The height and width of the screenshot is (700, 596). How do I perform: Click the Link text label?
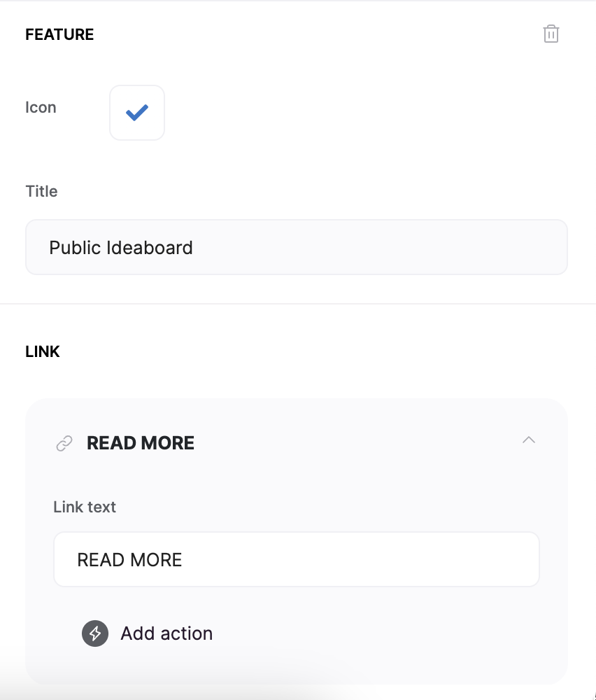[x=84, y=507]
